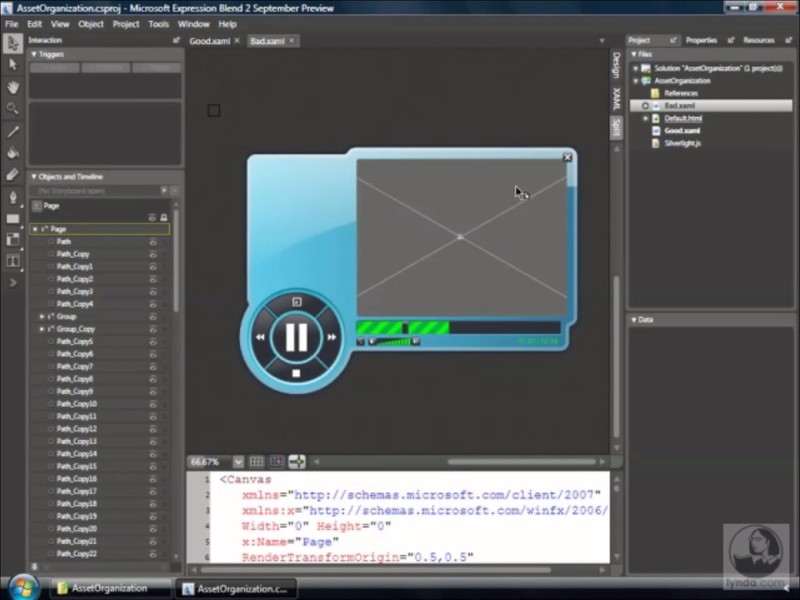Image resolution: width=800 pixels, height=600 pixels.
Task: Select the Direct Selection tool
Action: point(13,65)
